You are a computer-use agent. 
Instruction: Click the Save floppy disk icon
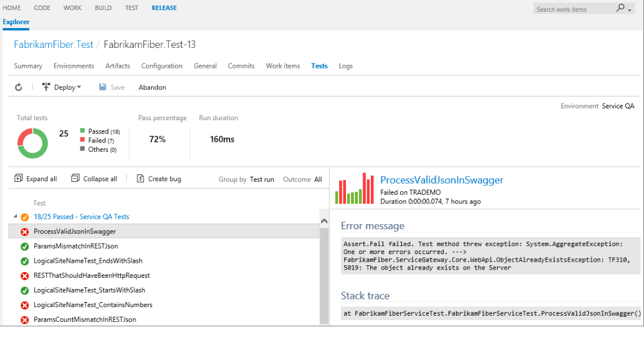[103, 87]
